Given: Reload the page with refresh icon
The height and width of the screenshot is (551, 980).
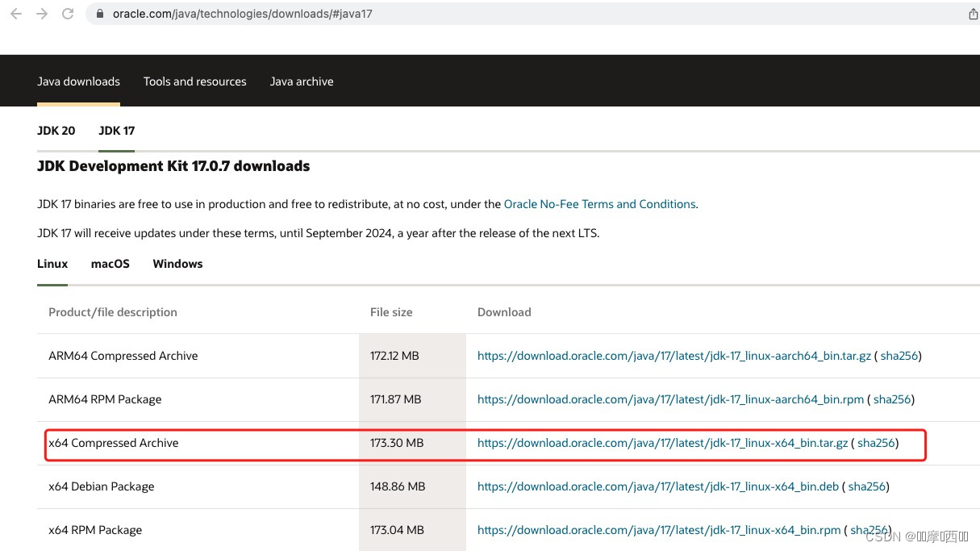Looking at the screenshot, I should click(x=68, y=14).
